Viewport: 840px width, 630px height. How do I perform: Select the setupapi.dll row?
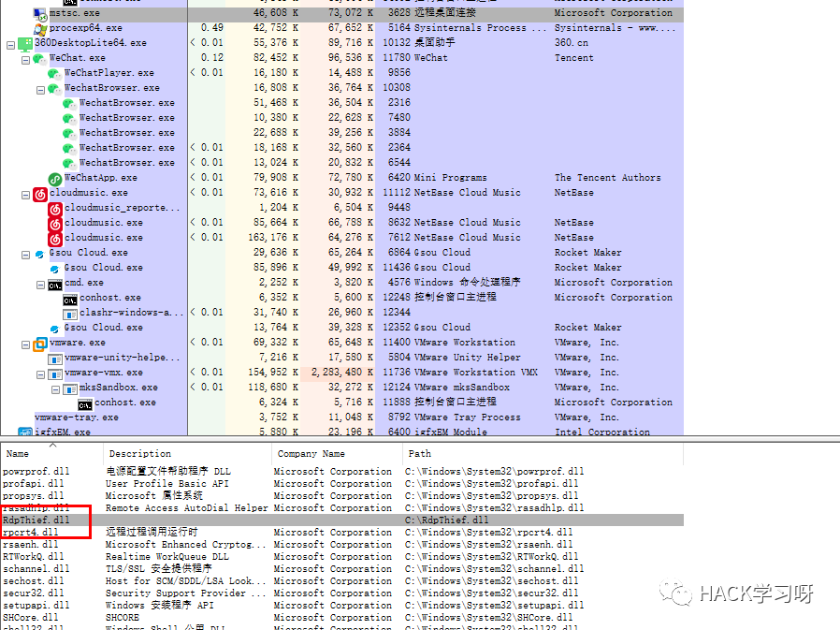coord(341,606)
